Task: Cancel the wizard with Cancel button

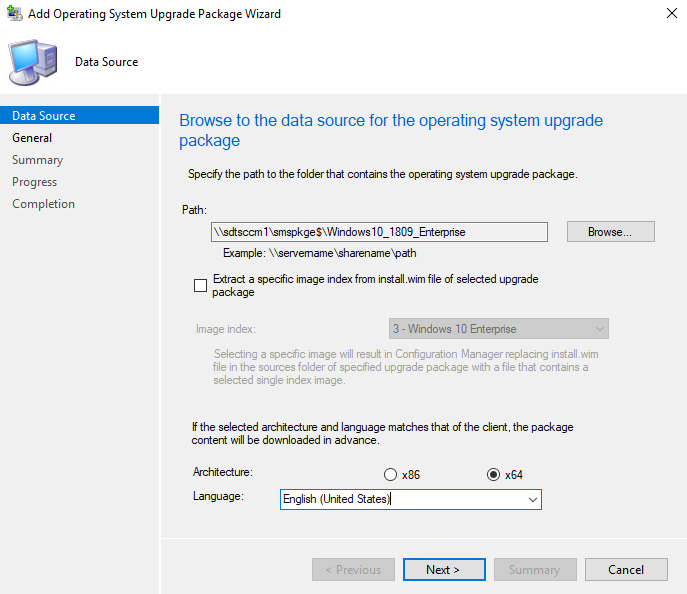Action: click(x=626, y=569)
